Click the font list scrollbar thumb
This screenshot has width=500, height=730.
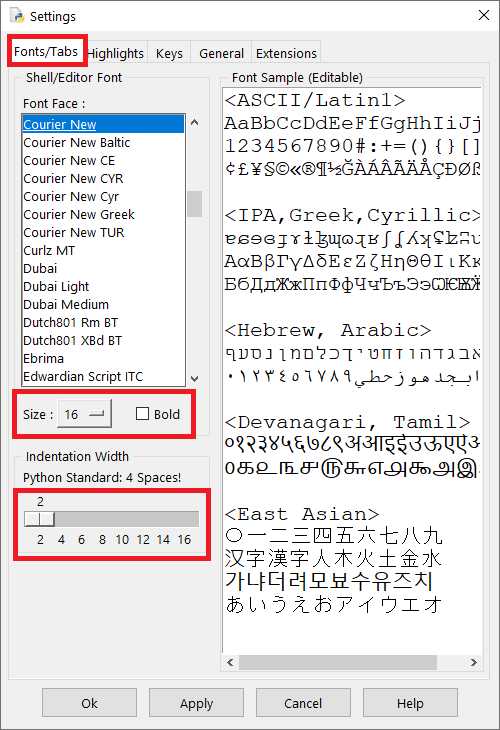(x=195, y=204)
